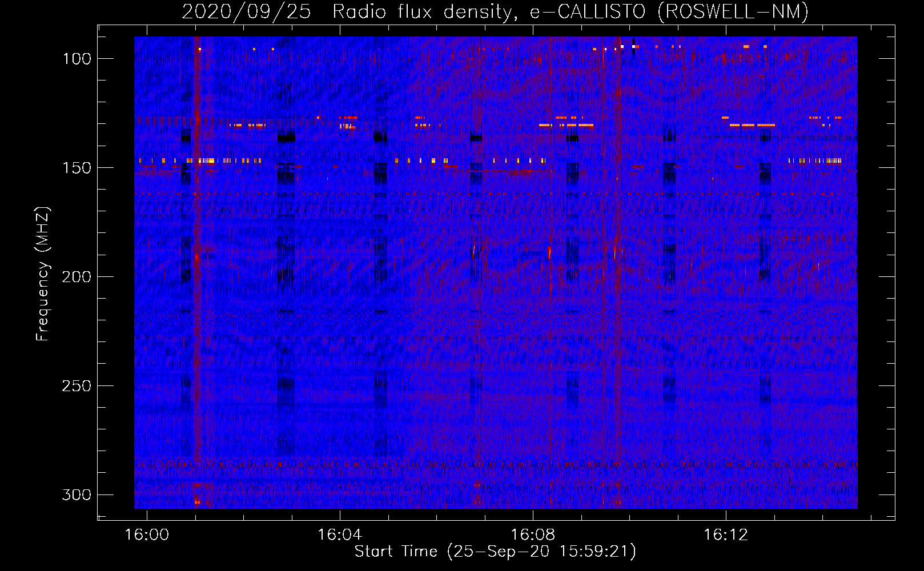Select the 300 frequency tick label
This screenshot has height=571, width=924.
pyautogui.click(x=77, y=494)
